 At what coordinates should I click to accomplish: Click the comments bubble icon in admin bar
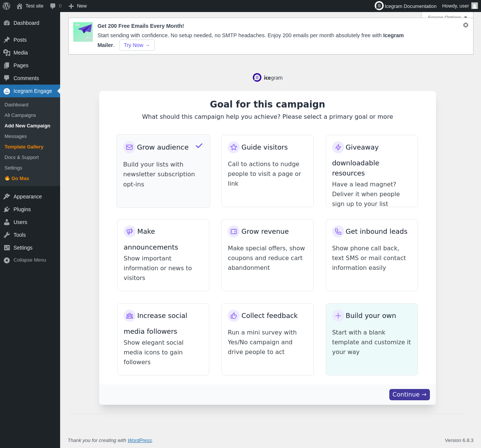tap(53, 6)
